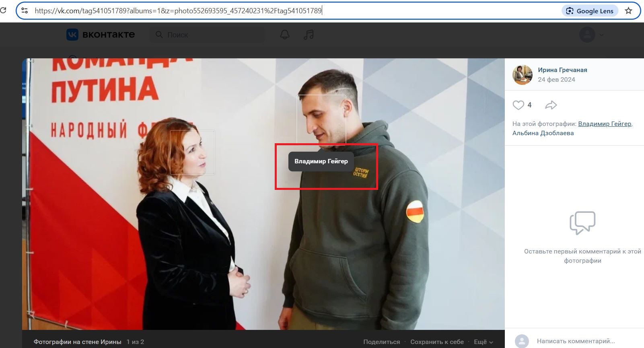Share photo with arrow icon
The width and height of the screenshot is (644, 348).
pos(551,105)
